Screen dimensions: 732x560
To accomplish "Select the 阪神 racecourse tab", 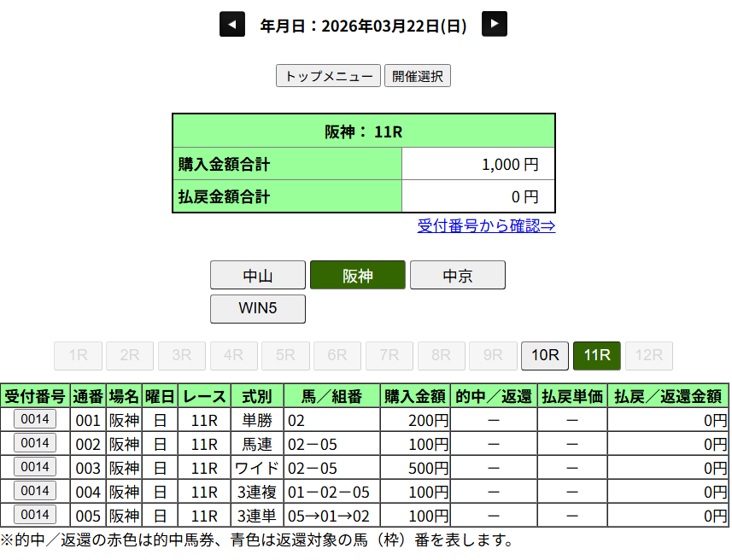I will [x=357, y=276].
